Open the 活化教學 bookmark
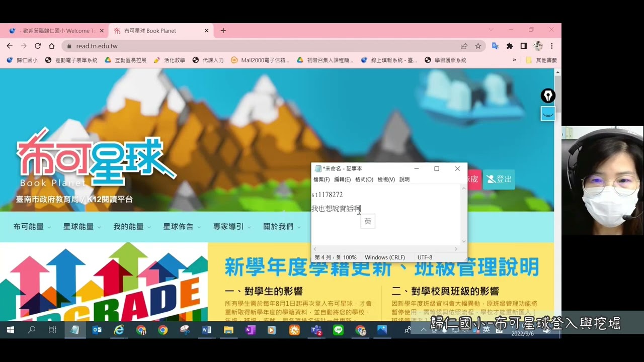This screenshot has width=644, height=362. 169,60
